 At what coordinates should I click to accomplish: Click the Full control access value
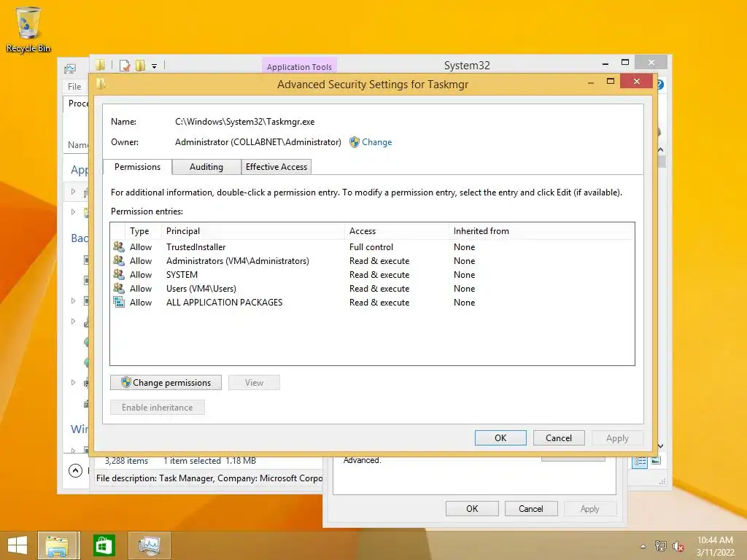pyautogui.click(x=371, y=246)
